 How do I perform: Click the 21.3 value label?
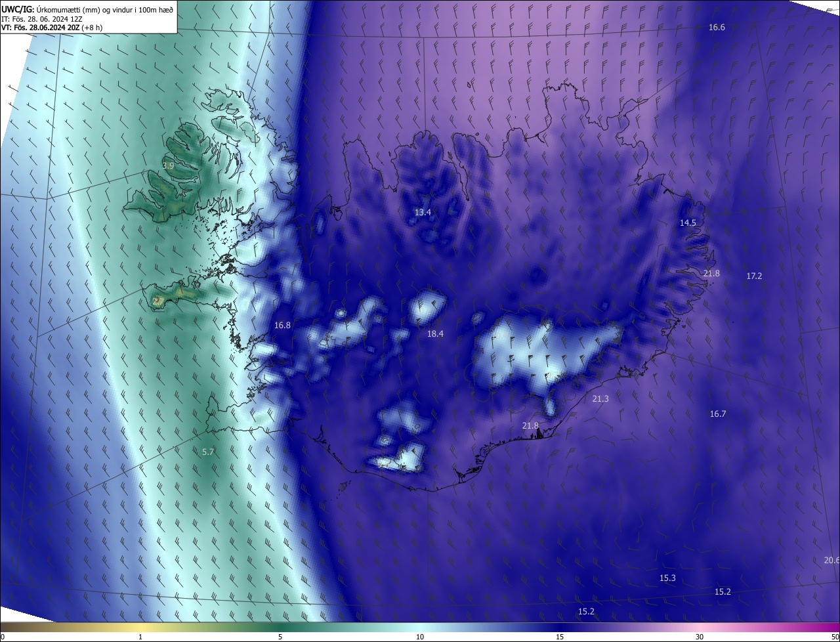pyautogui.click(x=600, y=399)
